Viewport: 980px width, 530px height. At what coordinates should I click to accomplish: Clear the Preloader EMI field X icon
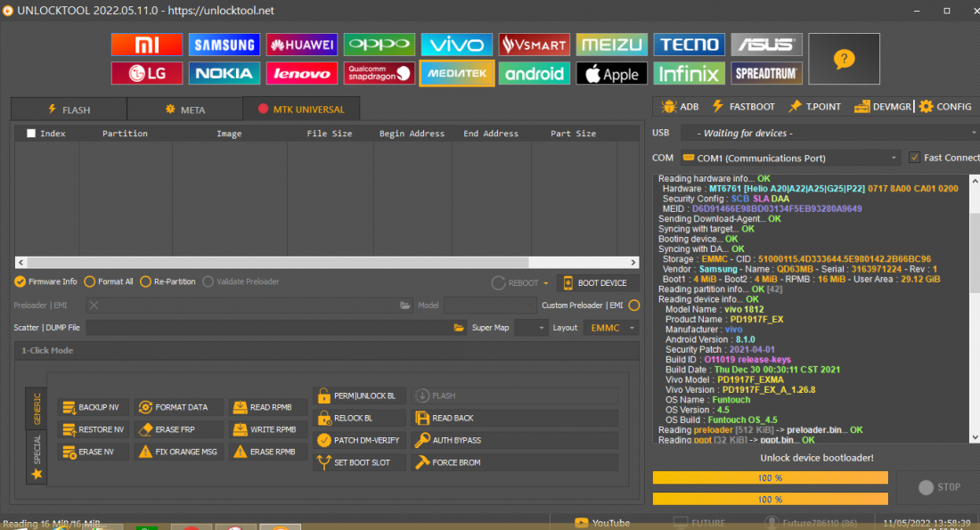94,305
